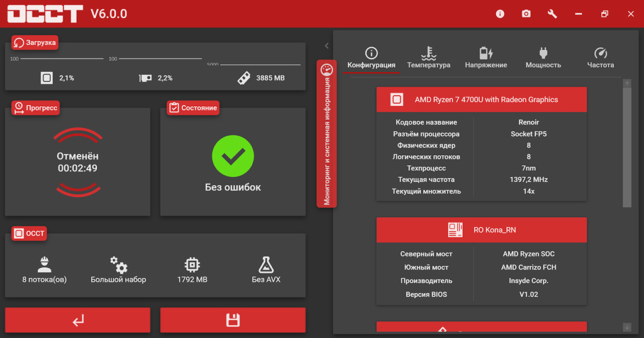Click the Прогресс label
Viewport: 644px width, 338px height.
(36, 108)
